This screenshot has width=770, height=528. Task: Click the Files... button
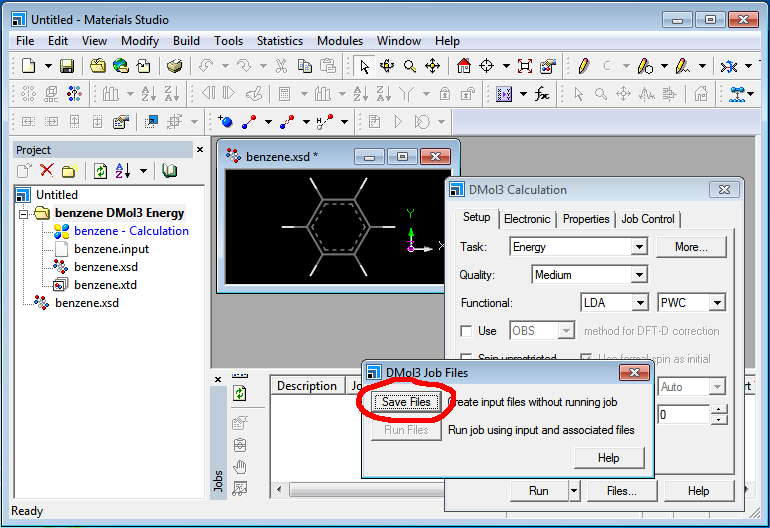pos(622,491)
